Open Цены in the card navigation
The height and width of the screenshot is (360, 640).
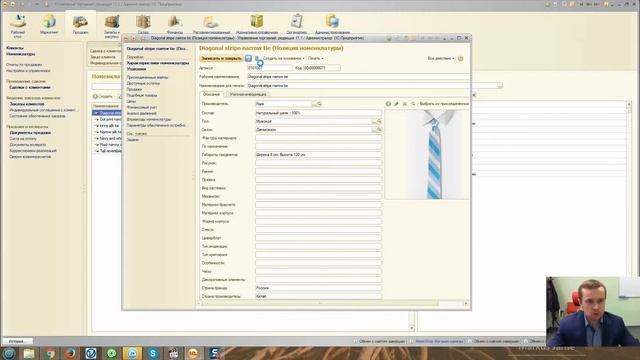point(131,101)
